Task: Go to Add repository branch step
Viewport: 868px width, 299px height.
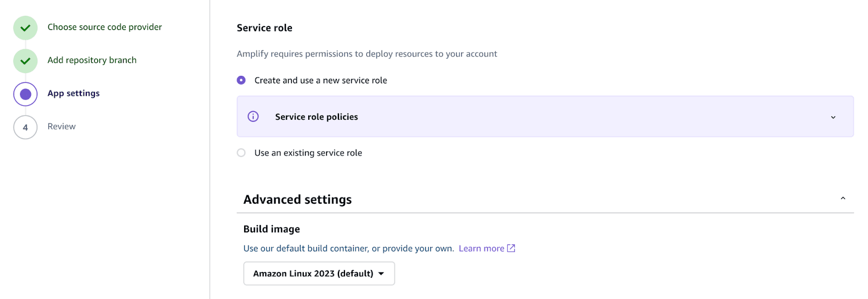Action: click(92, 60)
